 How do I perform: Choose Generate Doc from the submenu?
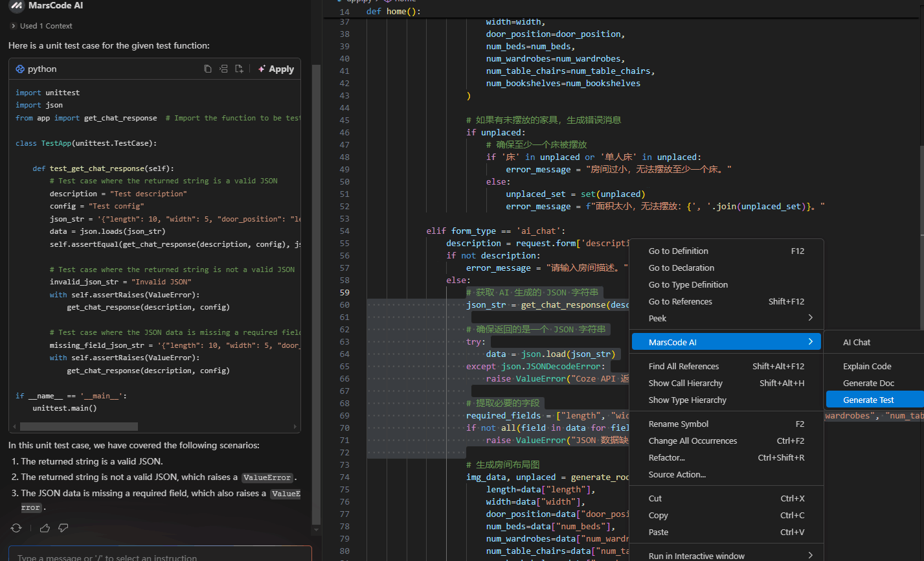tap(875, 383)
